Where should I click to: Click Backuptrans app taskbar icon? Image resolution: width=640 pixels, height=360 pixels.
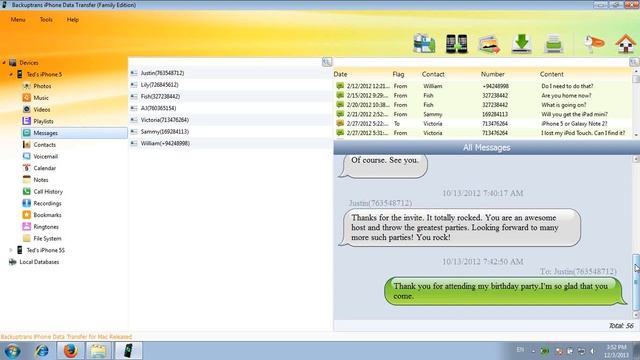[x=128, y=351]
